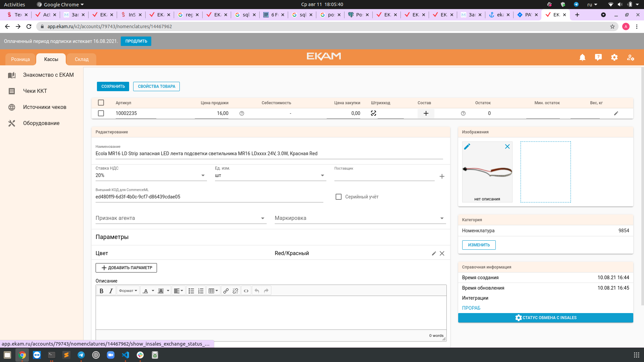Image resolution: width=644 pixels, height=362 pixels.
Task: Click help icon next to Цена продажи
Action: 242,114
